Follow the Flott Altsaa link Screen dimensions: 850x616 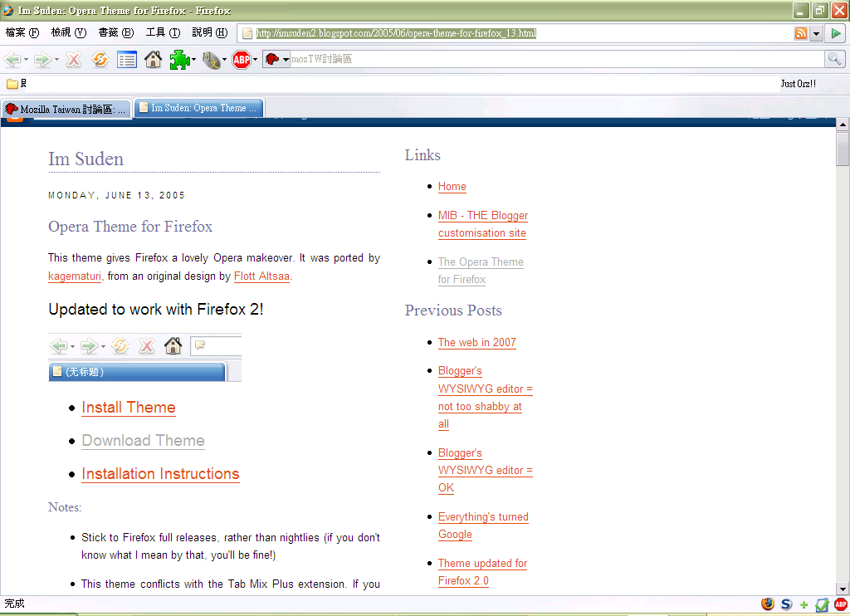(261, 276)
